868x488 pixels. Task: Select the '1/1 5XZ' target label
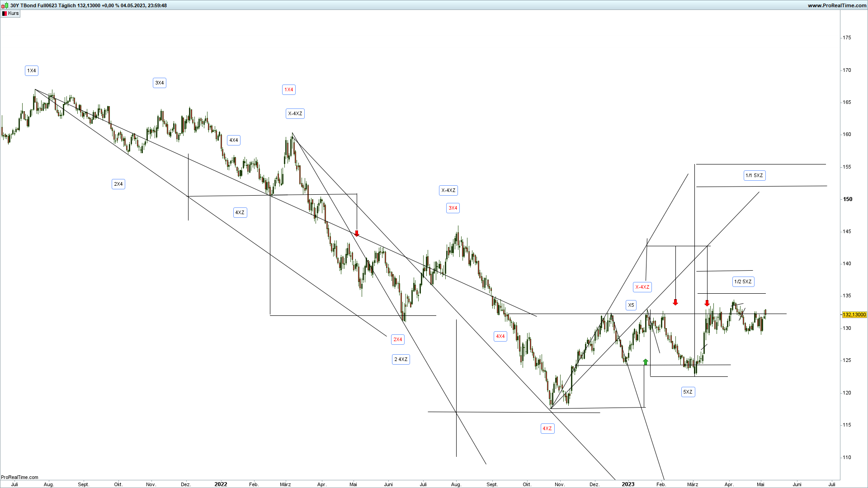pyautogui.click(x=754, y=175)
